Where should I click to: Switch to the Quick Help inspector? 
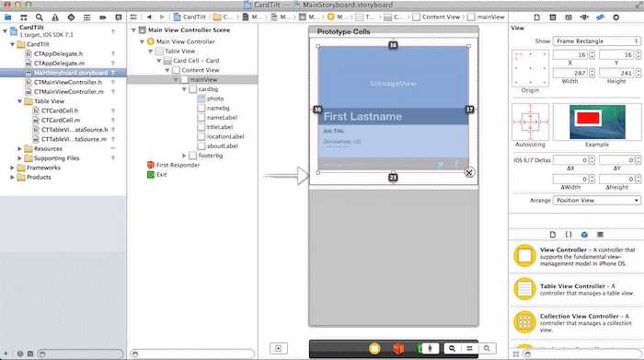pyautogui.click(x=552, y=17)
